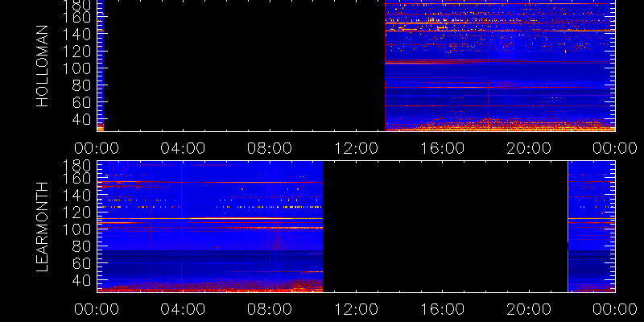Click the 20:00 time label under Holloman plot

click(x=529, y=148)
